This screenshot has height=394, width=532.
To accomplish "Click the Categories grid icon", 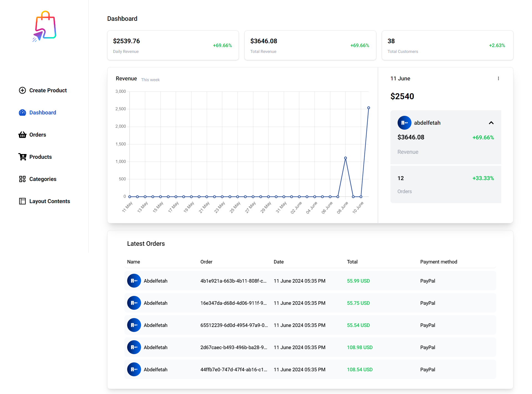I will 22,179.
